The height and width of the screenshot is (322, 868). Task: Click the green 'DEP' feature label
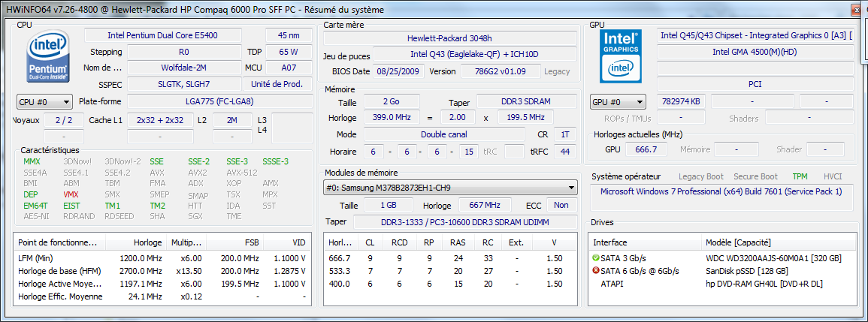pyautogui.click(x=31, y=194)
